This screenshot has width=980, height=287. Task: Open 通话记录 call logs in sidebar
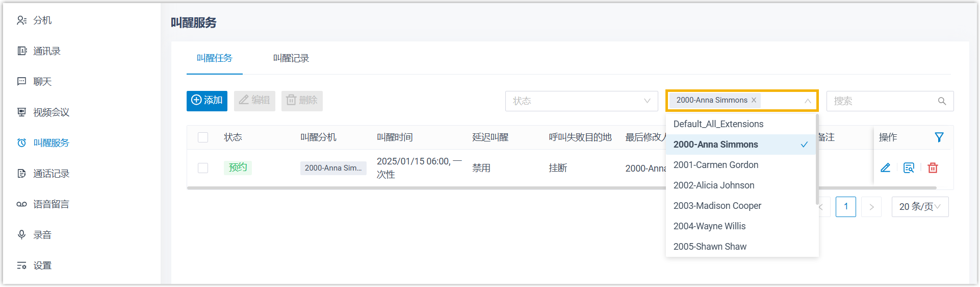(51, 174)
